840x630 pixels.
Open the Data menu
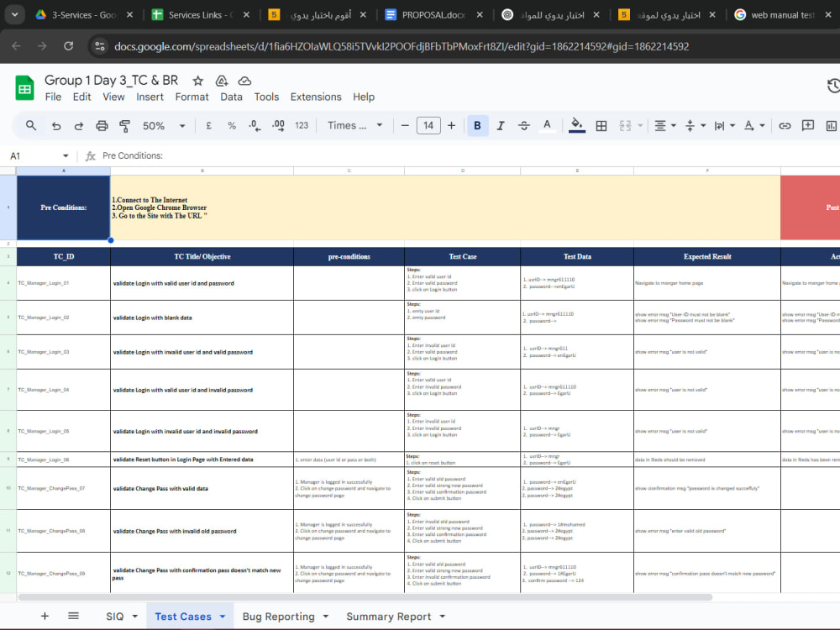(x=232, y=97)
